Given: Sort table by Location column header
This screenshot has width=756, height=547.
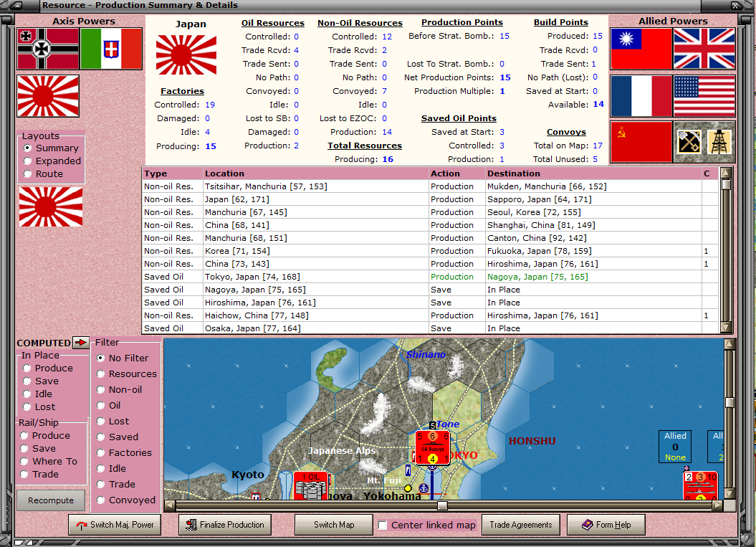Looking at the screenshot, I should point(316,173).
